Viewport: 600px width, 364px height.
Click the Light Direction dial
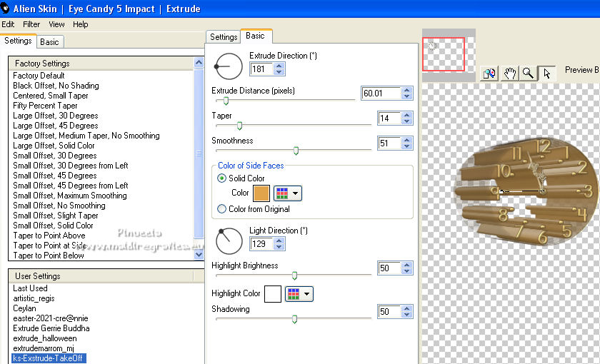tap(229, 241)
